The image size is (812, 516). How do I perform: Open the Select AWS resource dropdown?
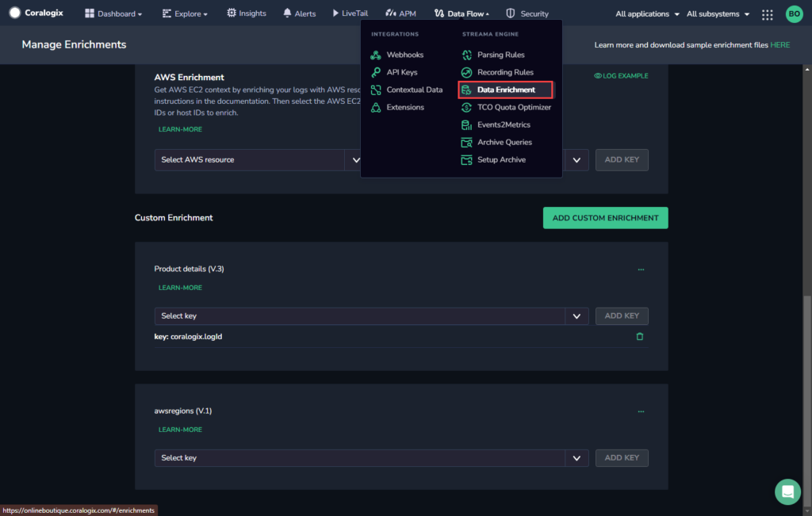click(258, 160)
